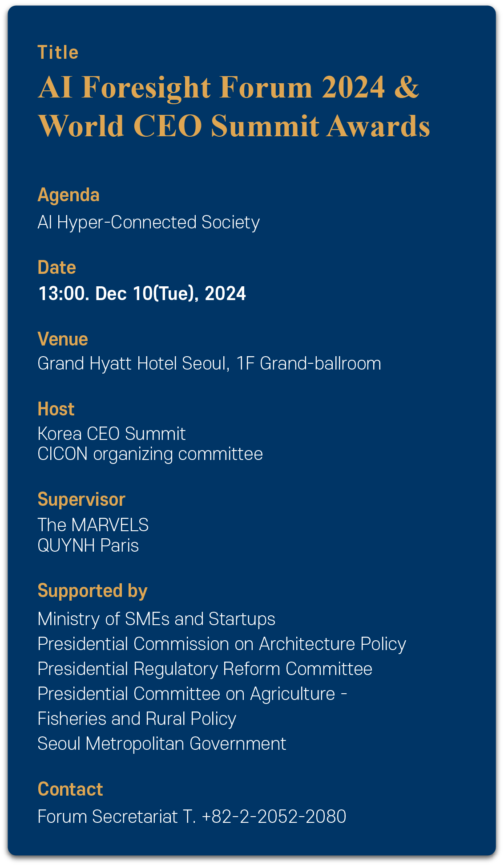Click the Host heading
Image resolution: width=504 pixels, height=866 pixels.
(56, 409)
